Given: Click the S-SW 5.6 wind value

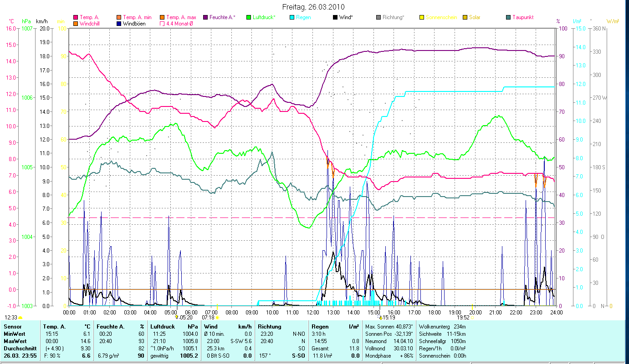Looking at the screenshot, I should coord(241,341).
